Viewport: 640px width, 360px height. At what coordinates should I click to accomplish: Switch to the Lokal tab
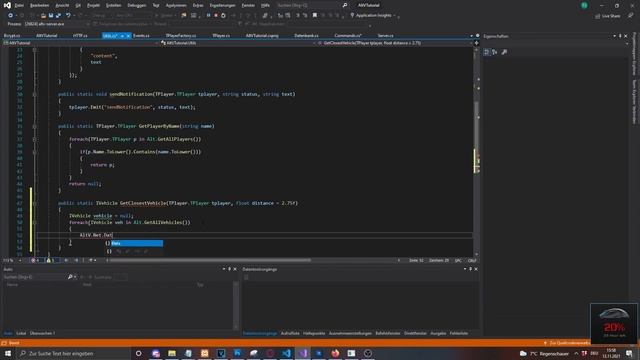[21, 333]
